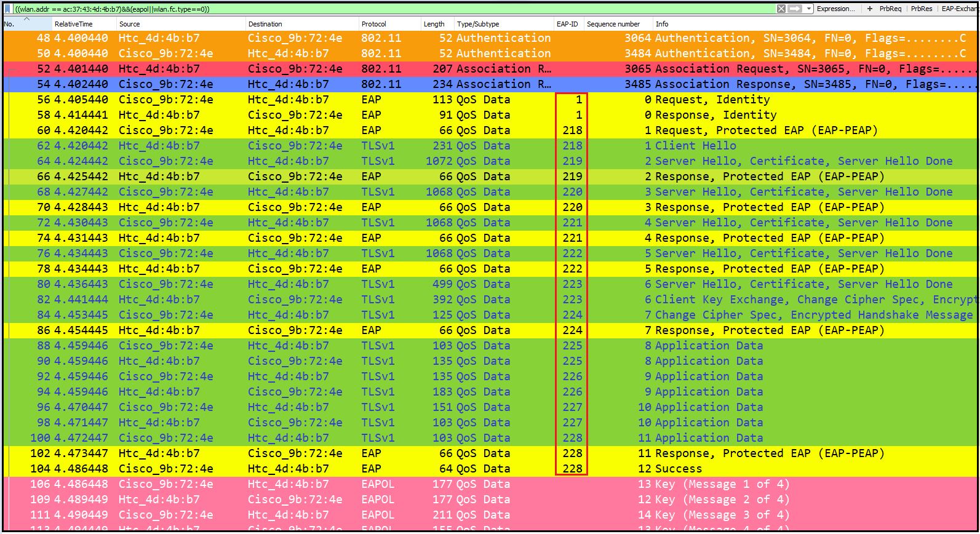
Task: Select packet 48 Authentication row
Action: pos(490,38)
